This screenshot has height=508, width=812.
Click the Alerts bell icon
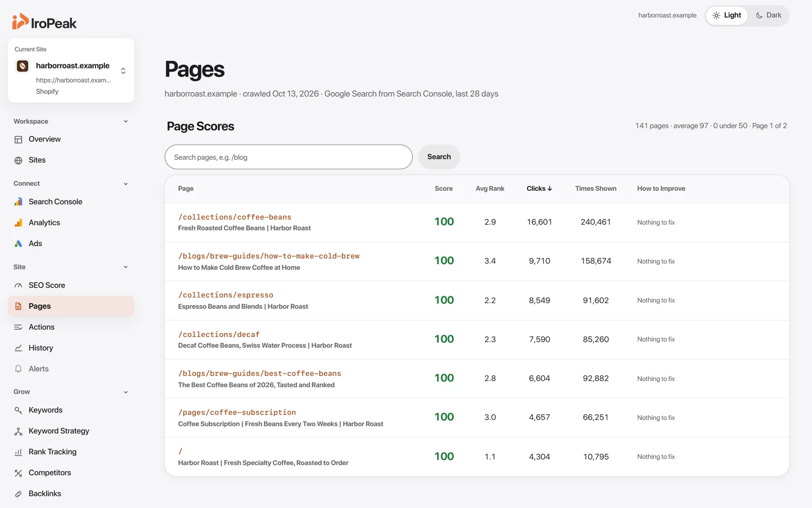[18, 369]
